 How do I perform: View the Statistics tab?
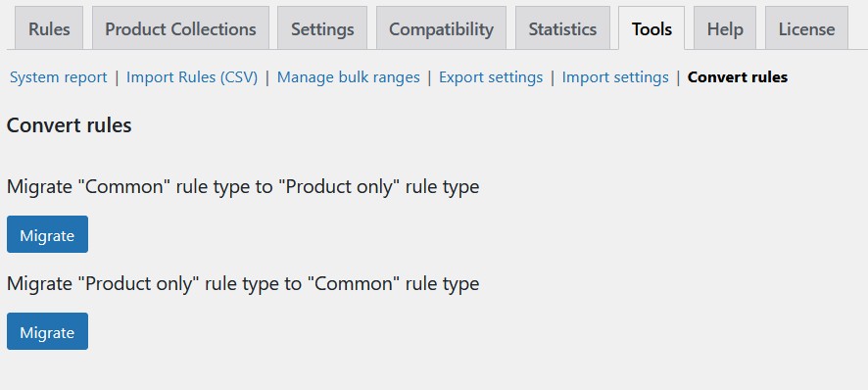(x=562, y=28)
